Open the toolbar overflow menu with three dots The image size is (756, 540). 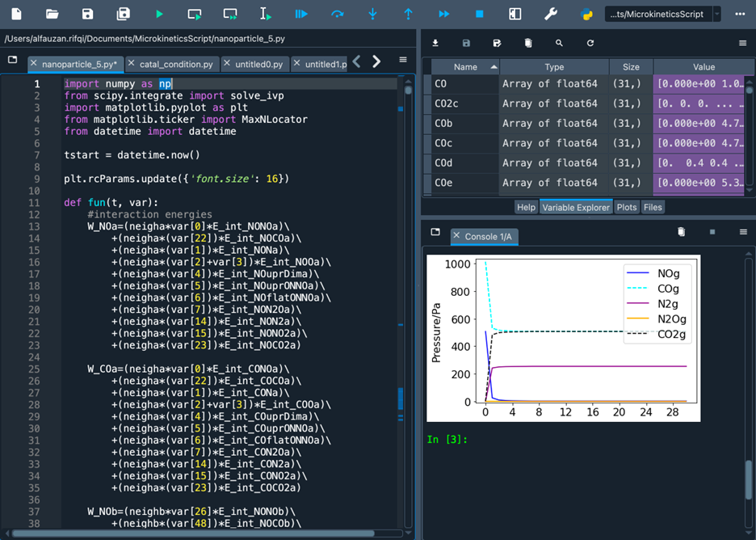pos(740,14)
